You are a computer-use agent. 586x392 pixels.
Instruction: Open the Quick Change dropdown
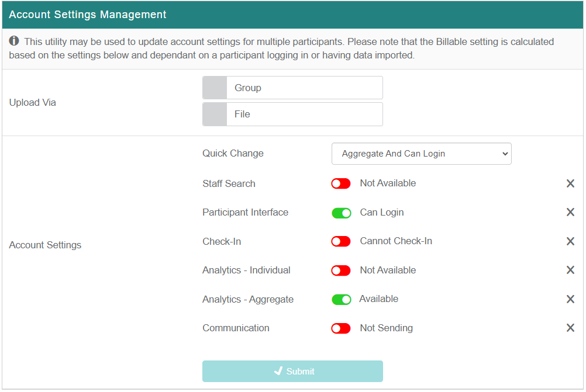[x=421, y=154]
